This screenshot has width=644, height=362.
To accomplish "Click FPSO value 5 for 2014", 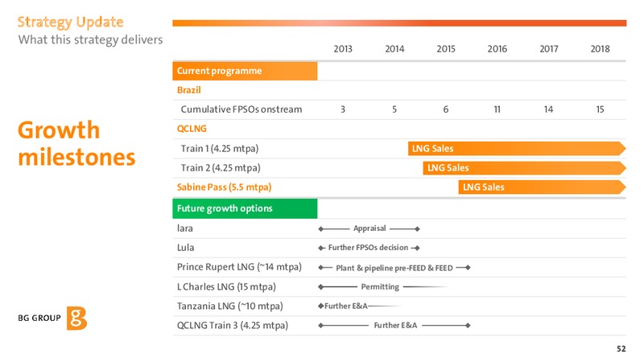I will pyautogui.click(x=394, y=109).
